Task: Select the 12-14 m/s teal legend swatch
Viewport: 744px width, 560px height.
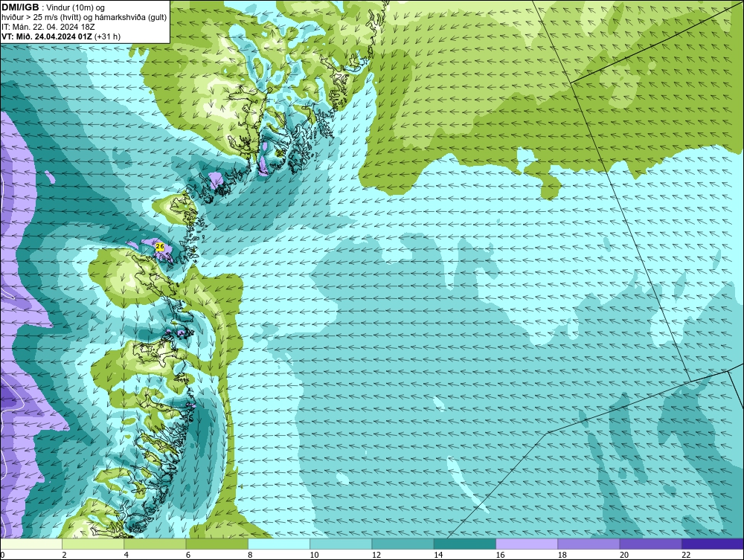Action: 403,544
